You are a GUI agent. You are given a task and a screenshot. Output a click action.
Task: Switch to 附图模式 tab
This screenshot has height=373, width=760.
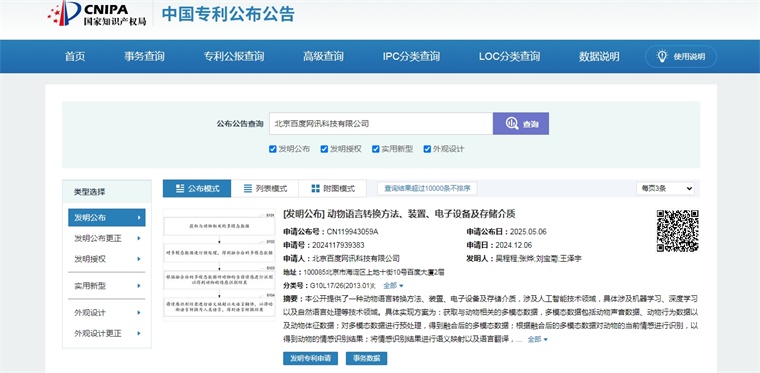point(332,188)
